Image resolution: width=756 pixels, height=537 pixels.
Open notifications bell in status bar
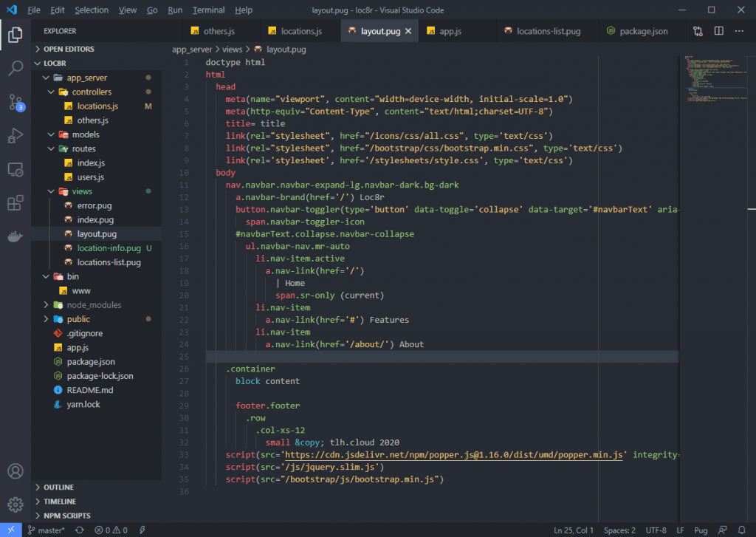(741, 530)
